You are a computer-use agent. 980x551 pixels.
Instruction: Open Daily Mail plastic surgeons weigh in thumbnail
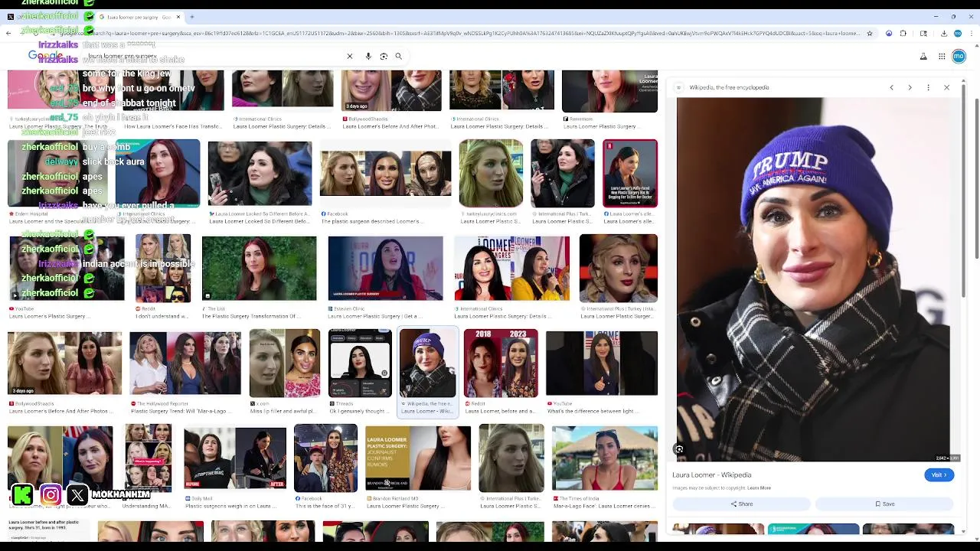click(235, 458)
